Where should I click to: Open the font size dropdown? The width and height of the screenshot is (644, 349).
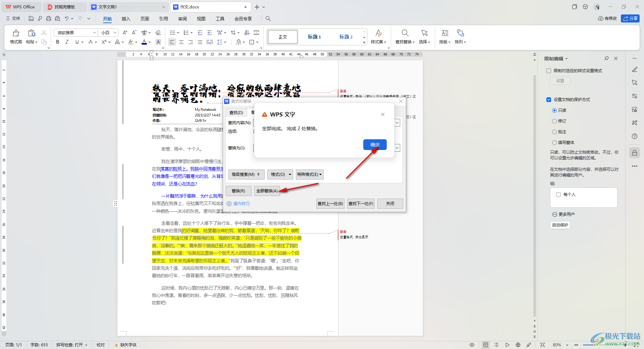pos(115,33)
